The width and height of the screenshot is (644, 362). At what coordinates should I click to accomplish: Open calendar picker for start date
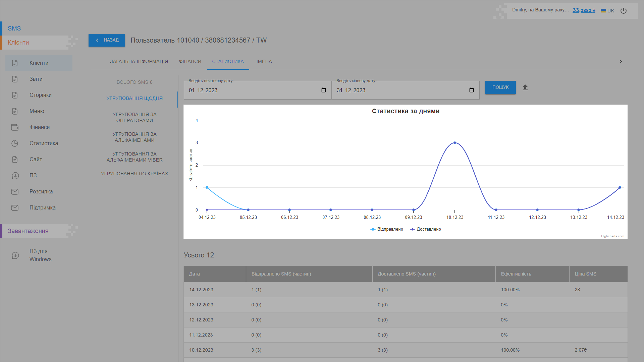click(x=324, y=90)
